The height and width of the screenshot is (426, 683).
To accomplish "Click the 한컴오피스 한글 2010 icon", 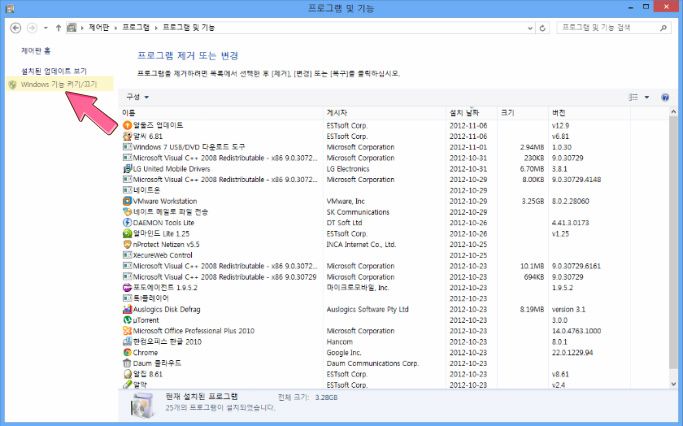I will (x=127, y=341).
